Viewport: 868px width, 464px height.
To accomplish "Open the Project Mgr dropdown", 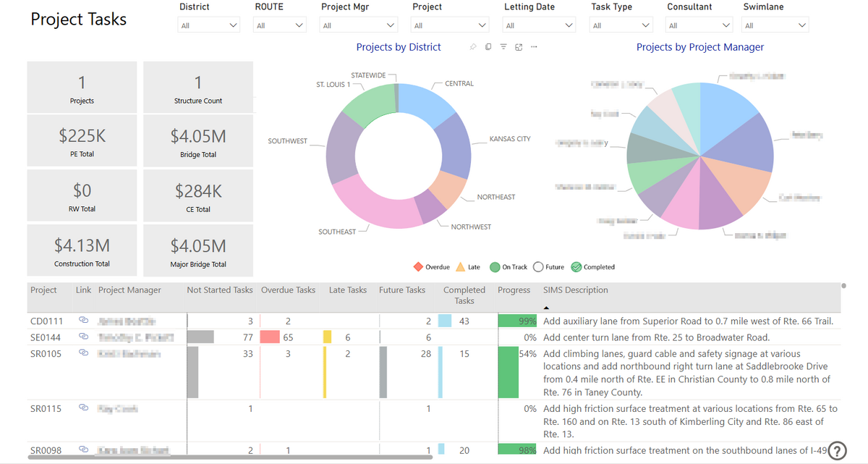I will 359,25.
